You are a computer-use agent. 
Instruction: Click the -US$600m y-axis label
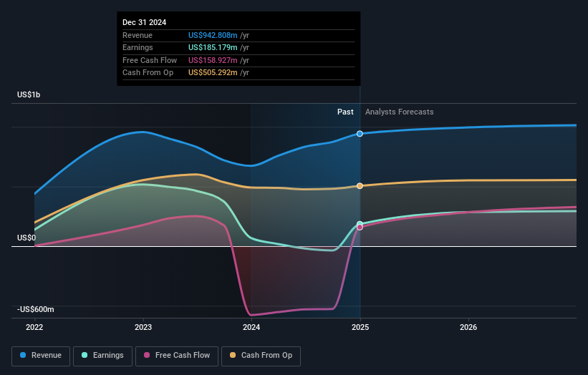(36, 309)
